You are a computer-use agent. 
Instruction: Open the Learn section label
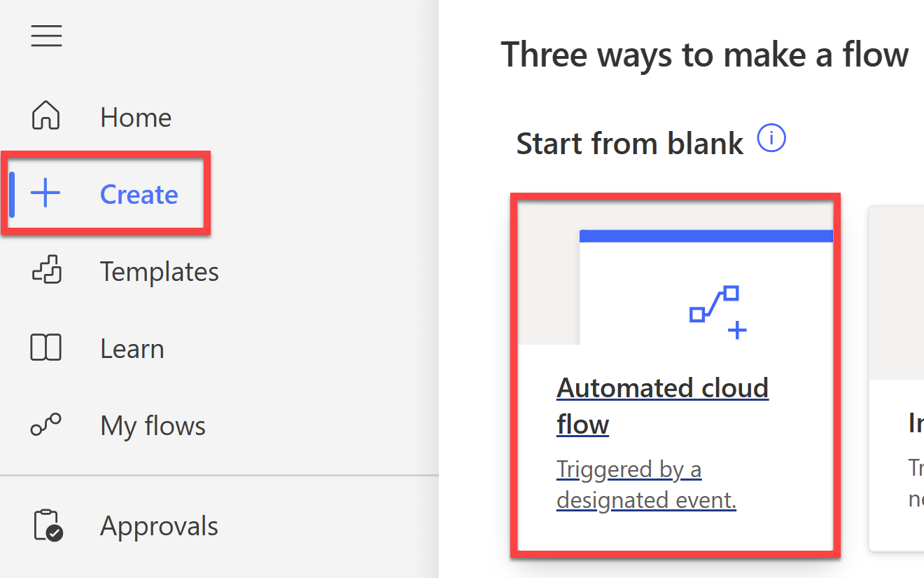pyautogui.click(x=132, y=348)
